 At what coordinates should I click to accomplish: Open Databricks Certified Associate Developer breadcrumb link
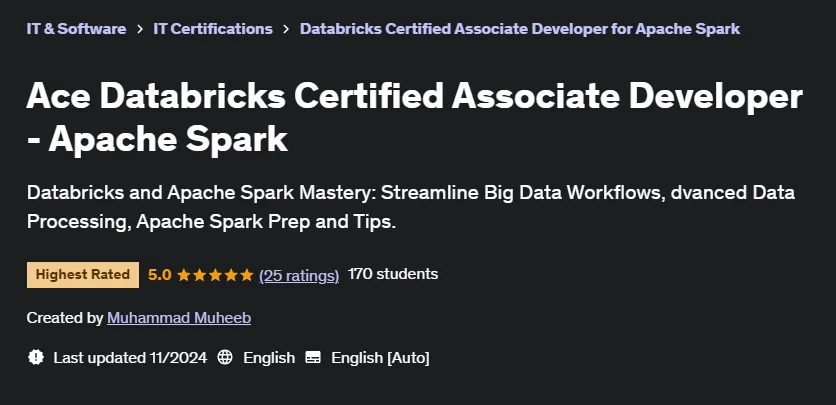pos(520,29)
